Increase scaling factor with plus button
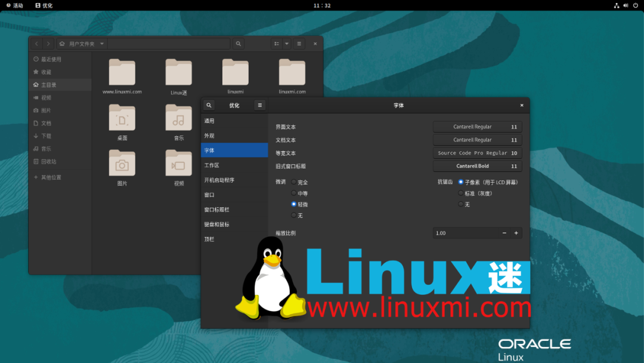The image size is (644, 363). 516,233
